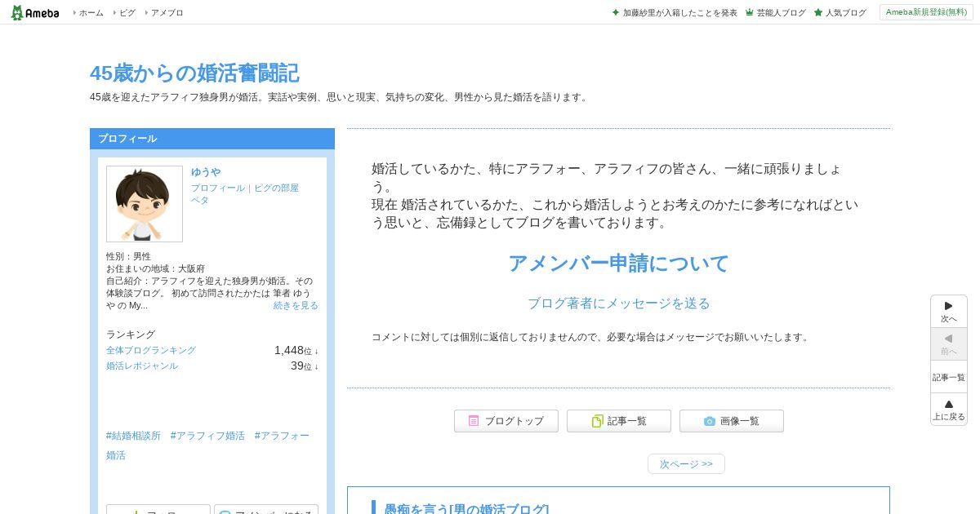Expand 続きを見る in the self-introduction
The width and height of the screenshot is (980, 514).
pyautogui.click(x=296, y=305)
